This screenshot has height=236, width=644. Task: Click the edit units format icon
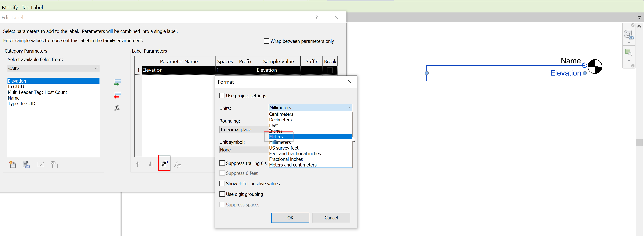coord(164,164)
